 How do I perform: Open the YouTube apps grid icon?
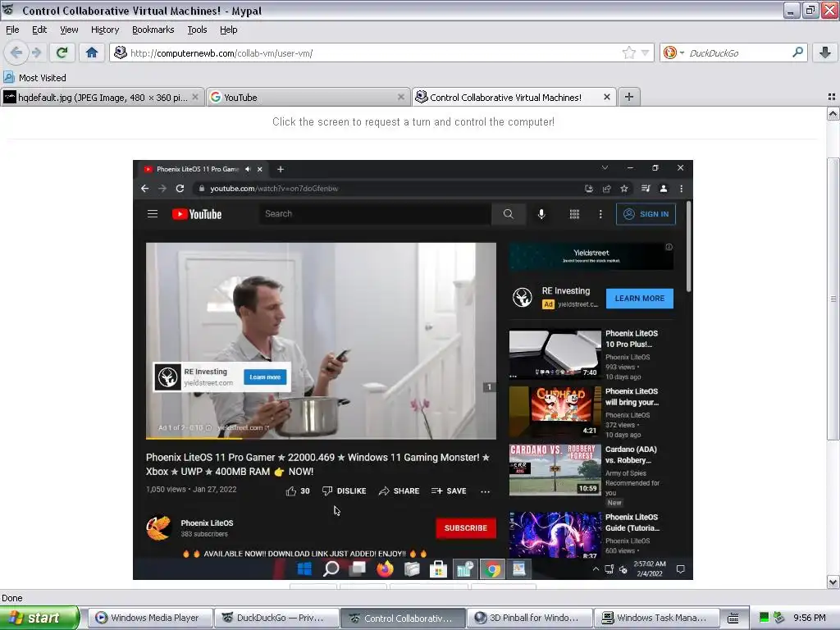click(574, 214)
